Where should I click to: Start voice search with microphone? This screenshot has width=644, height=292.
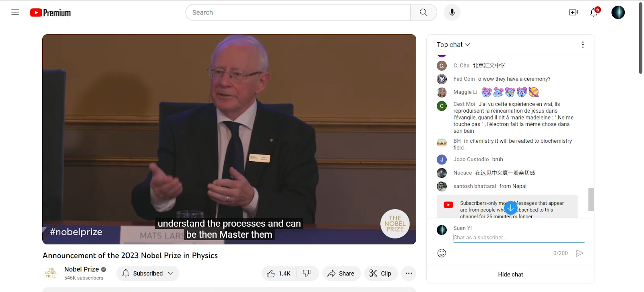coord(452,12)
